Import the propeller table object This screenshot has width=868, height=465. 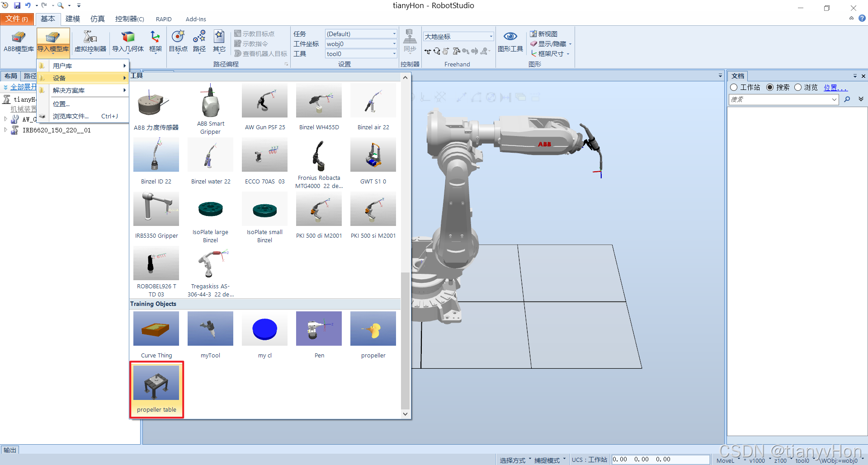(156, 390)
